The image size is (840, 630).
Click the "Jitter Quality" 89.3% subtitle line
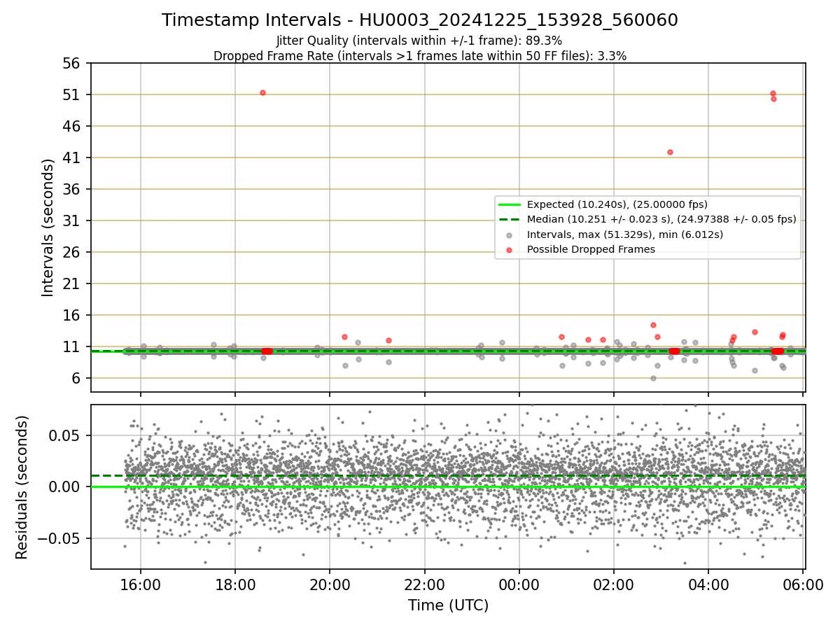click(420, 41)
